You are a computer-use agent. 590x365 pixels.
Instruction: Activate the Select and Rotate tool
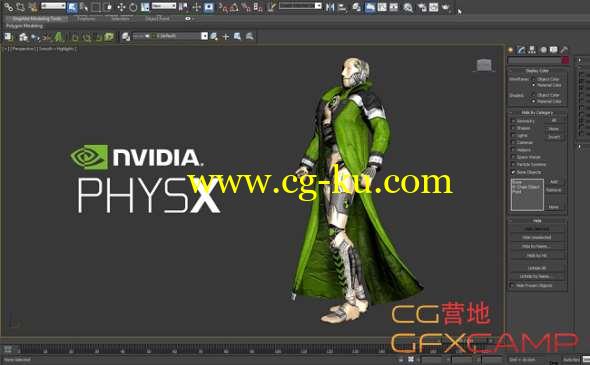pyautogui.click(x=133, y=7)
